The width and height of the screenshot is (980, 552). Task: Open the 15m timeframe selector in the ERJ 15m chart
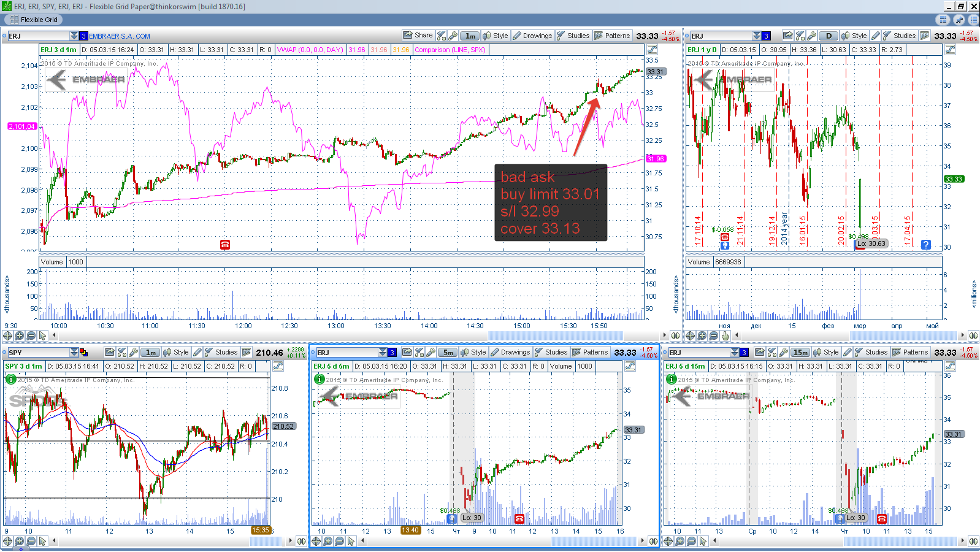click(x=800, y=352)
